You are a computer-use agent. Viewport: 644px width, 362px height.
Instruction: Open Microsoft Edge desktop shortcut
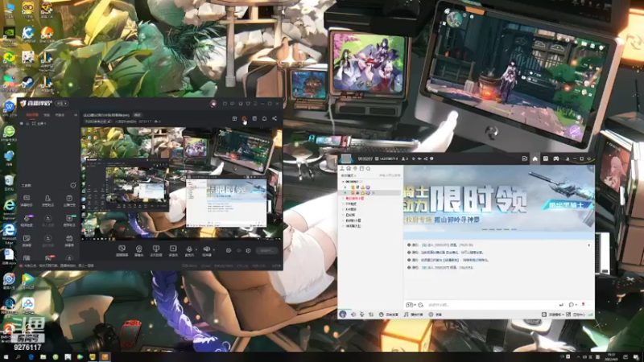pyautogui.click(x=9, y=232)
